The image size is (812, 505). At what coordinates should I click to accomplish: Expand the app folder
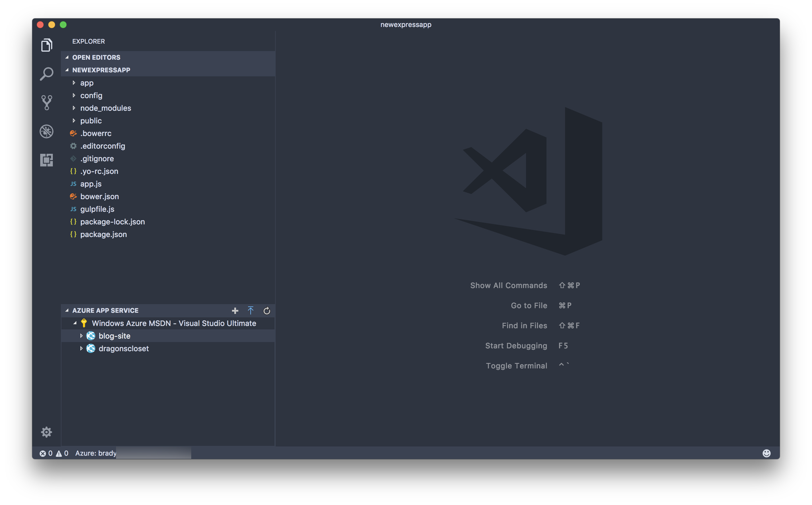74,83
